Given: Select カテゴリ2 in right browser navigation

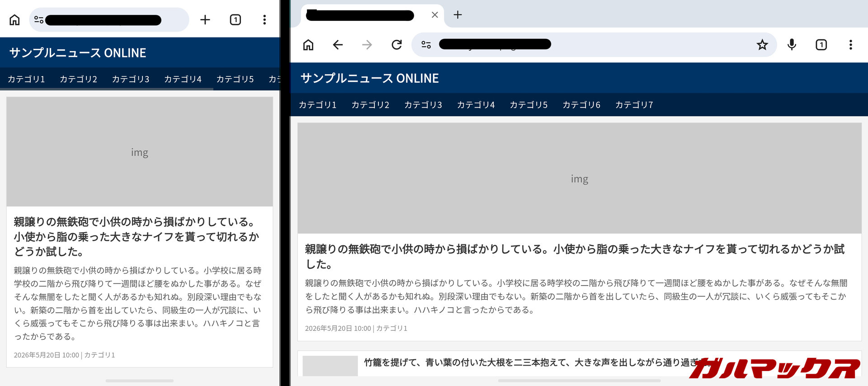Looking at the screenshot, I should coord(370,105).
